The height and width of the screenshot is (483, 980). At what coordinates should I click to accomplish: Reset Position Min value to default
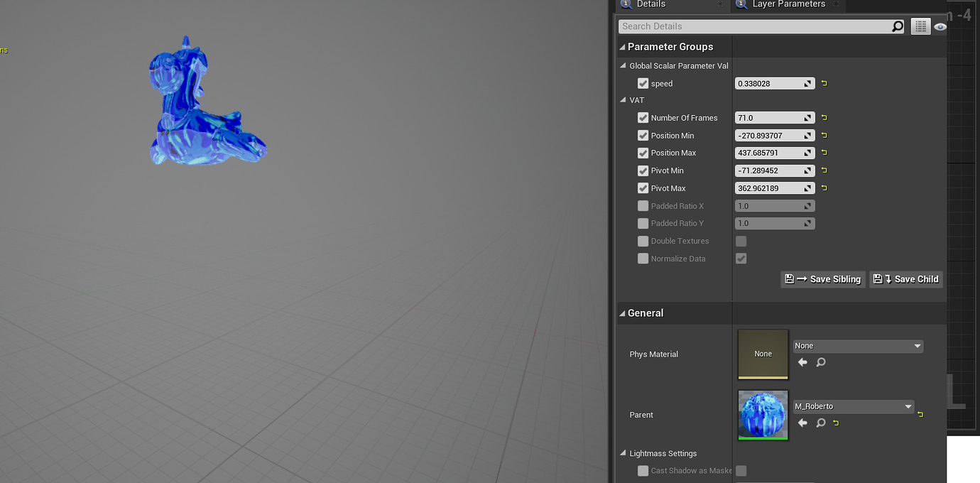pos(823,135)
